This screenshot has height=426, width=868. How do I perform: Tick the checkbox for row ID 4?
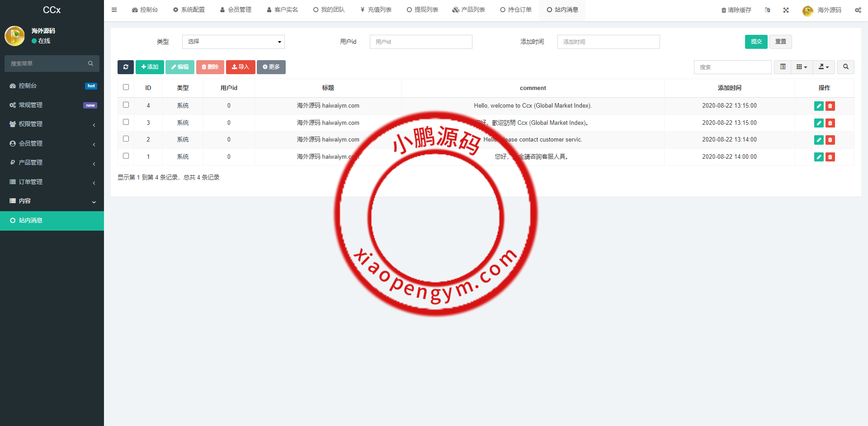[126, 105]
